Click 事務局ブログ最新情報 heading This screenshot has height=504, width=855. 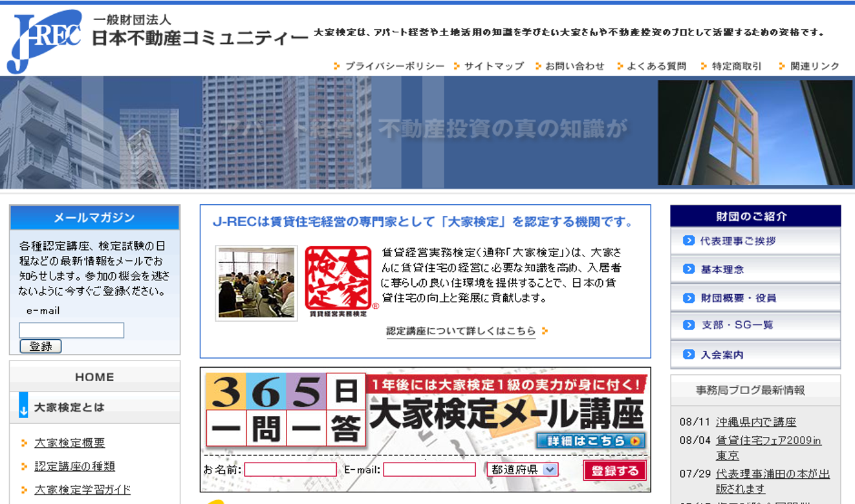point(751,390)
